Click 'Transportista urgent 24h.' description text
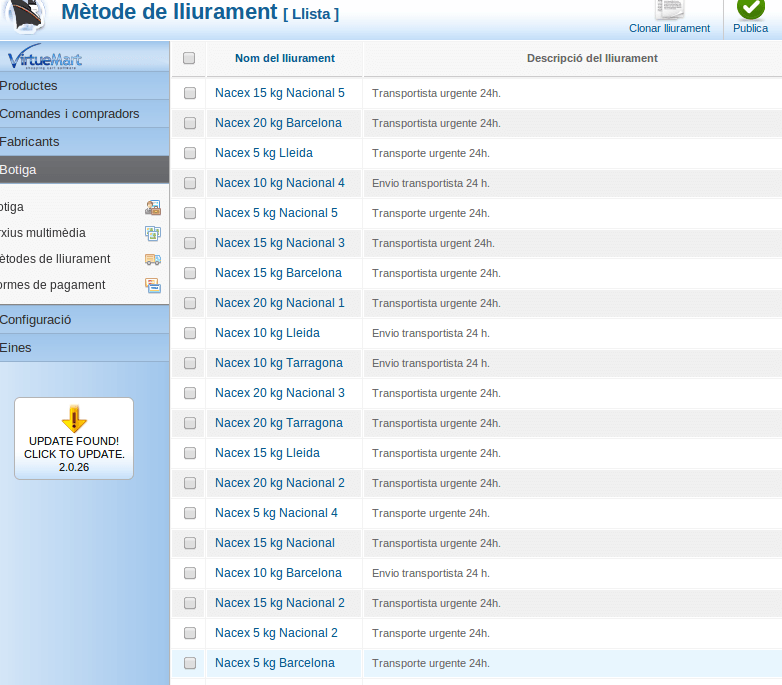Viewport: 782px width, 685px height. (433, 243)
